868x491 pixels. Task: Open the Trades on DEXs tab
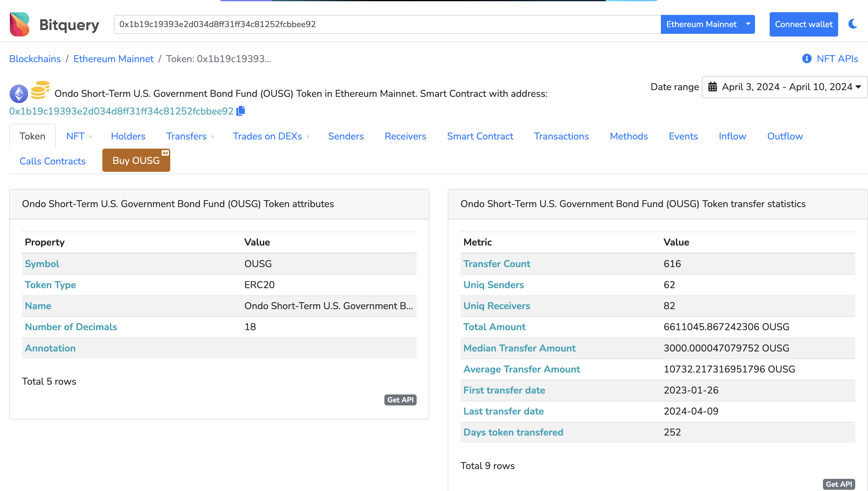(x=267, y=136)
